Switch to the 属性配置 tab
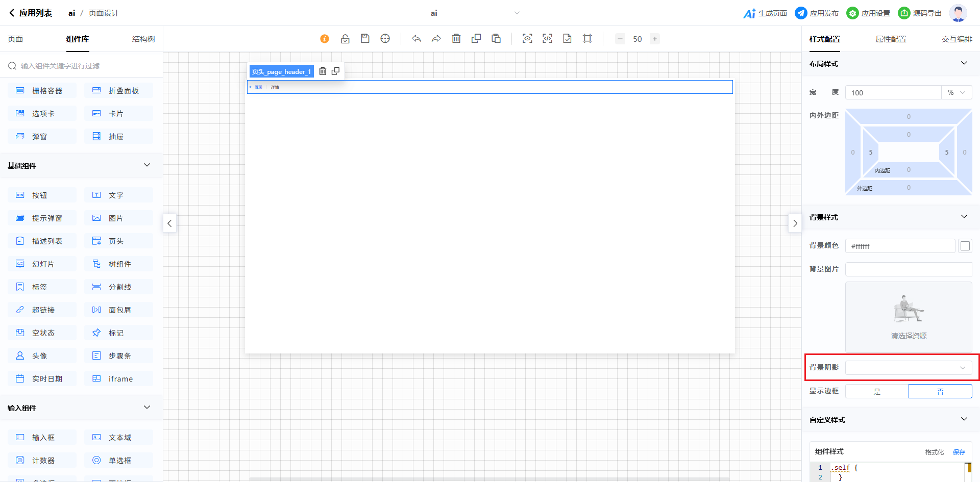The width and height of the screenshot is (980, 482). tap(891, 39)
